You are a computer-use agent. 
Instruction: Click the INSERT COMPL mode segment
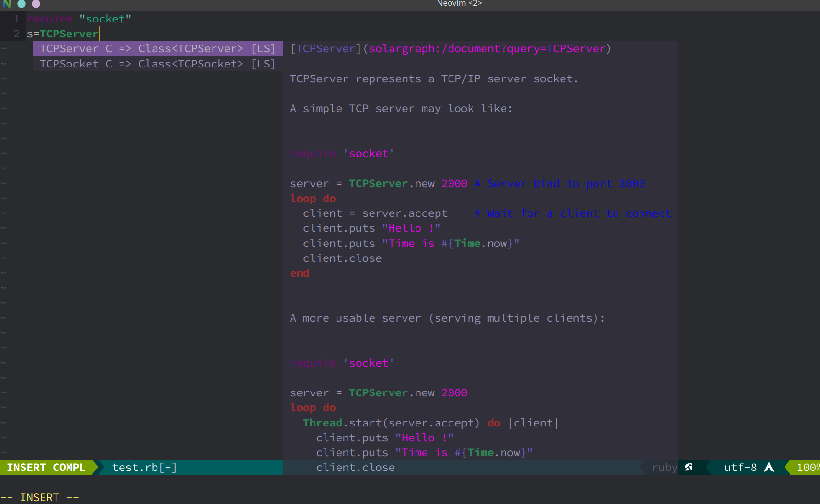(46, 467)
